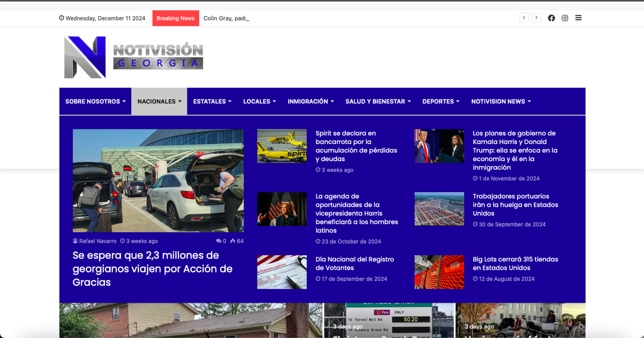
Task: Open the Deportes menu item
Action: 440,102
